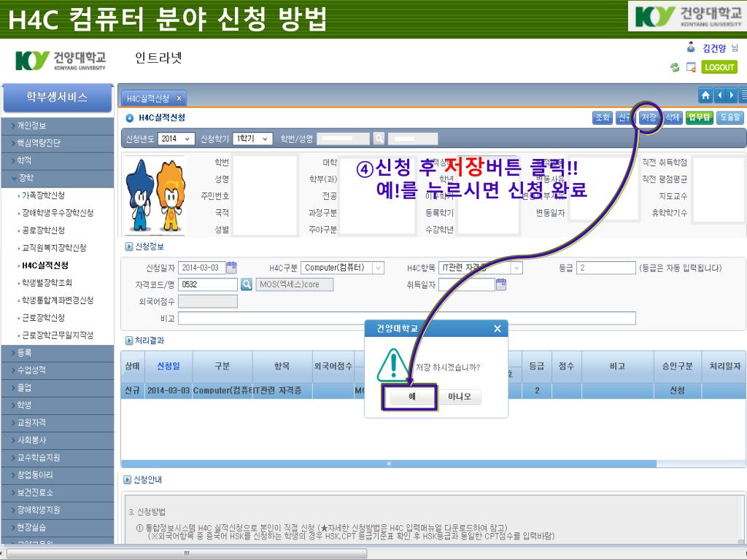
Task: Open 학생별장학조회 menu item
Action: click(47, 283)
